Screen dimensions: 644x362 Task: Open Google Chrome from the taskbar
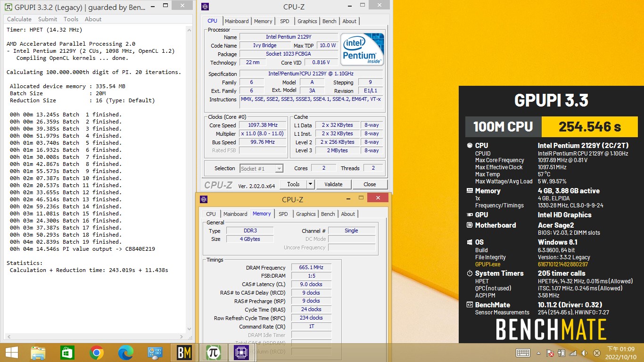97,353
